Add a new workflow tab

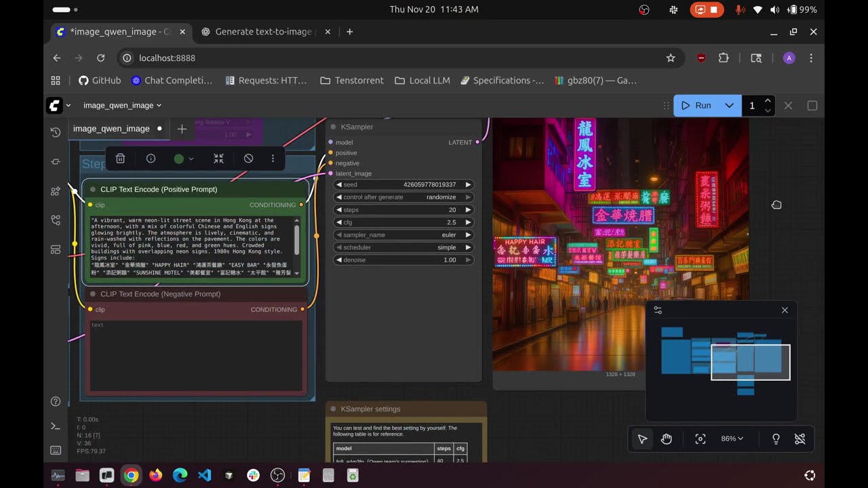point(182,129)
